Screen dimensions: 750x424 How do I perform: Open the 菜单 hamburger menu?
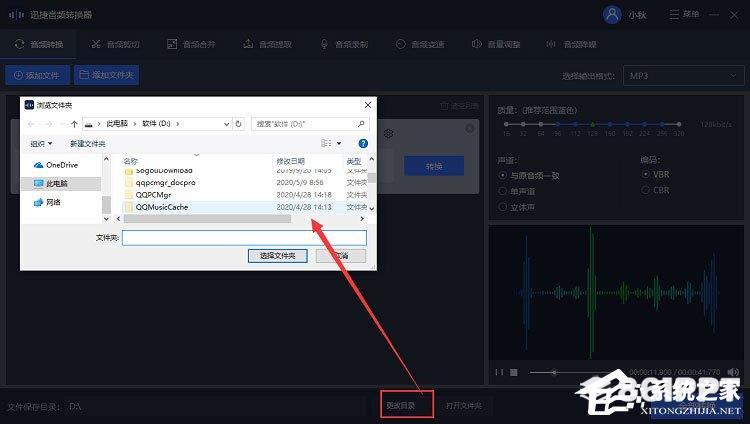[x=684, y=14]
